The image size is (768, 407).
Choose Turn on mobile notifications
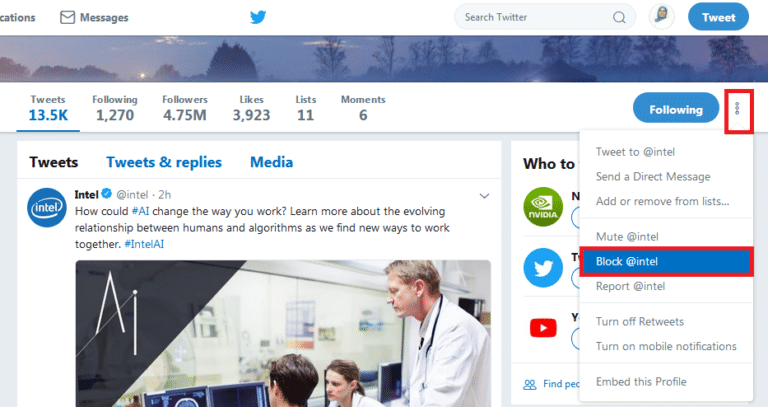pos(666,346)
